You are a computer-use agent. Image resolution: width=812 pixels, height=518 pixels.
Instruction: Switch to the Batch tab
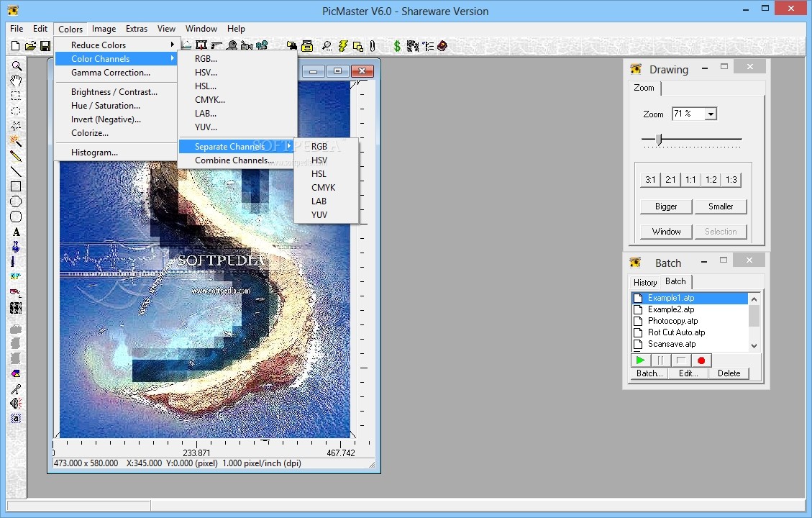(x=676, y=281)
